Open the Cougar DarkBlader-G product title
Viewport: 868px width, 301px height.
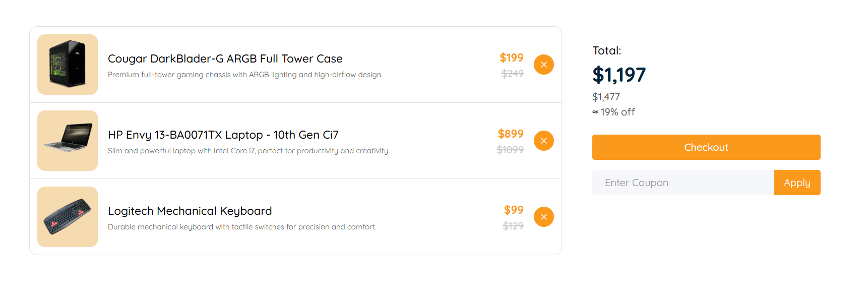click(225, 58)
